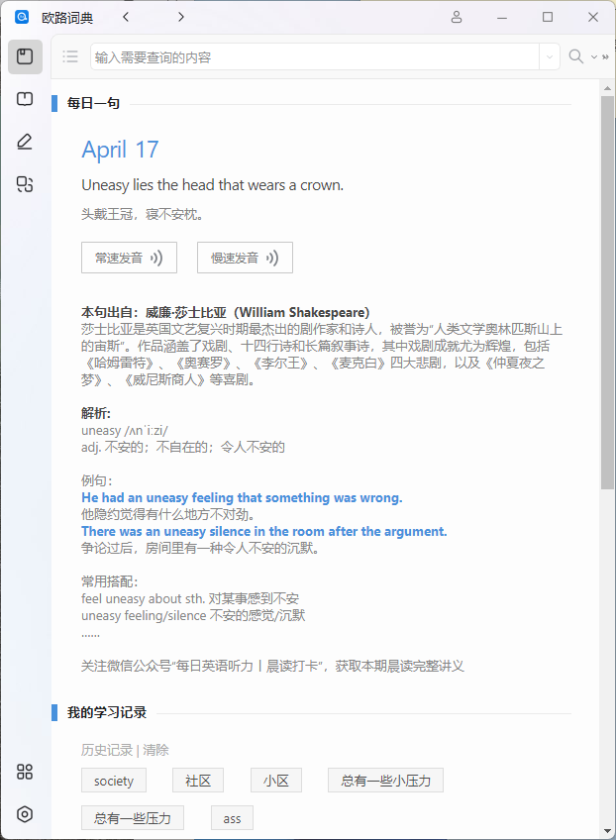The height and width of the screenshot is (840, 616).
Task: Open the four-squares apps icon in the sidebar
Action: click(x=25, y=772)
